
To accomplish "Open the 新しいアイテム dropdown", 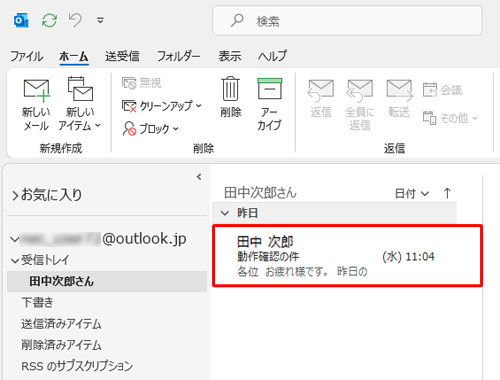I will pyautogui.click(x=79, y=105).
